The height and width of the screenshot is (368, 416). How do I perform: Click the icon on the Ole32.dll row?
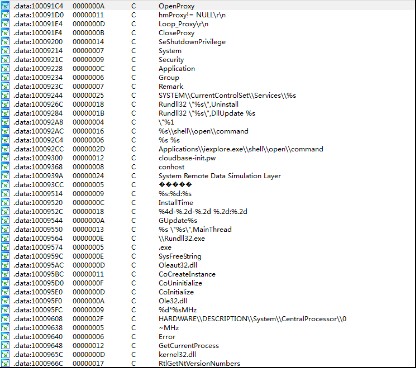pos(5,301)
